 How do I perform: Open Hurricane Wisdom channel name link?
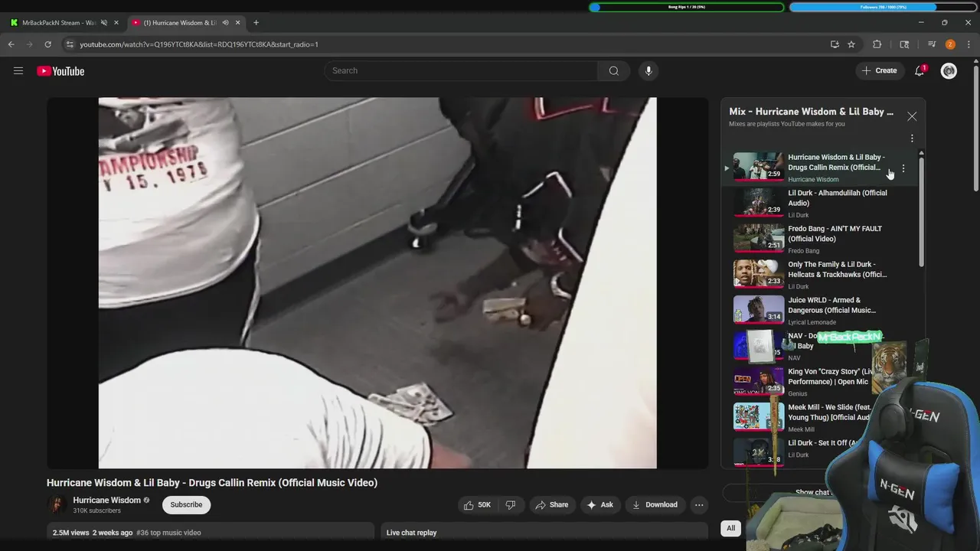point(106,500)
